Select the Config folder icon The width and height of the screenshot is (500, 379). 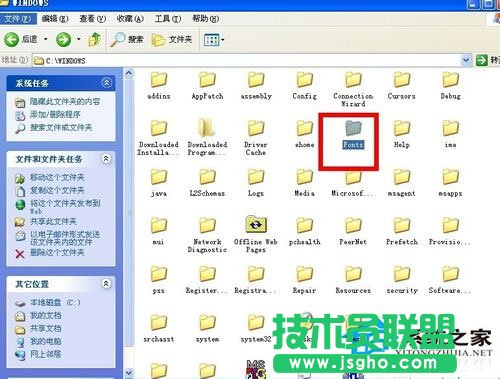pyautogui.click(x=305, y=80)
